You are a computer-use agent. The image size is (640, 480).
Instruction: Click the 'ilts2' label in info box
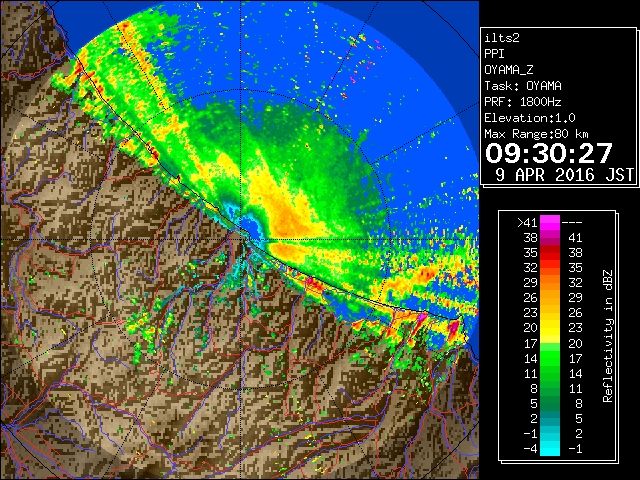tap(502, 38)
